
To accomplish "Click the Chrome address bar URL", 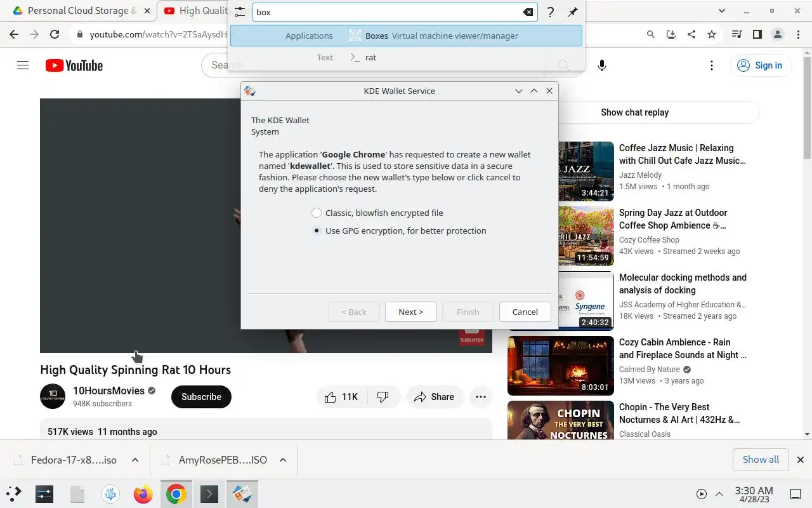I will click(158, 34).
